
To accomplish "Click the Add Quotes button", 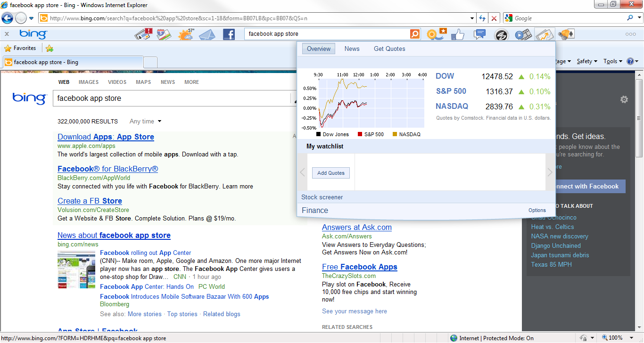I will point(331,173).
